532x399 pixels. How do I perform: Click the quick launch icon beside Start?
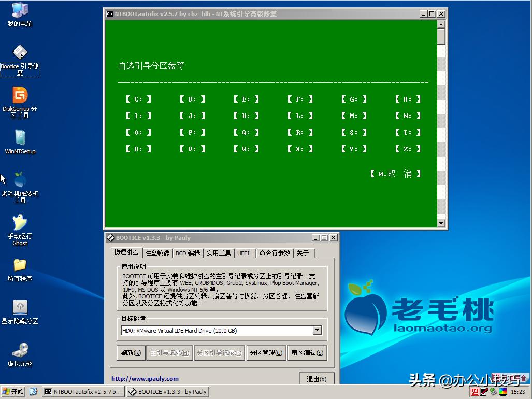pos(33,392)
